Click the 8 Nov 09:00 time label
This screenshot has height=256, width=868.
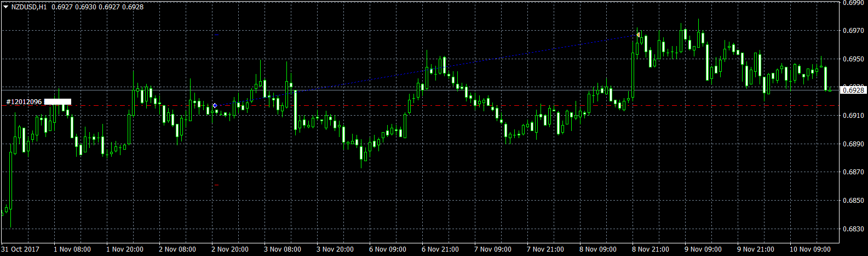pyautogui.click(x=598, y=249)
